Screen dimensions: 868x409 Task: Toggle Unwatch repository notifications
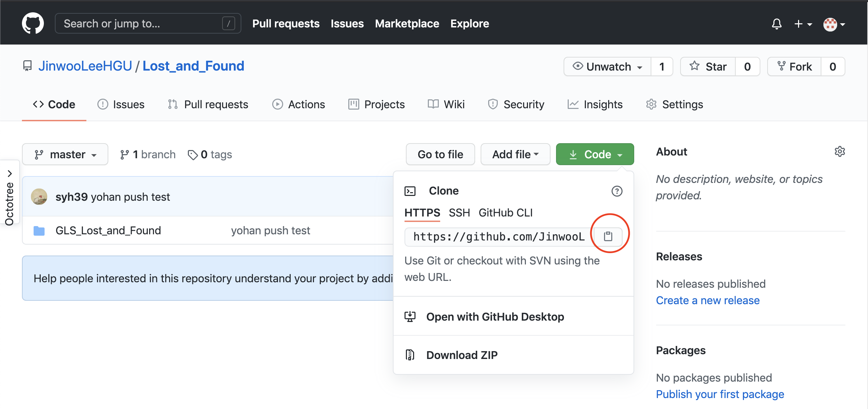coord(608,66)
